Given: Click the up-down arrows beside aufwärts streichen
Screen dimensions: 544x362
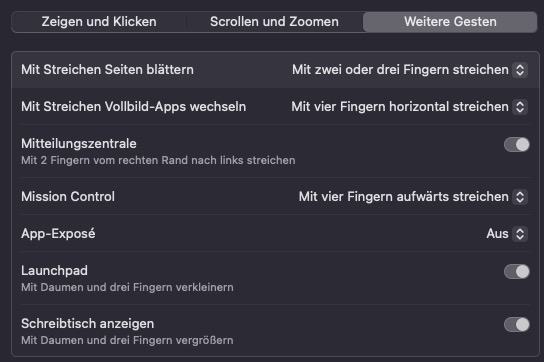Looking at the screenshot, I should point(520,197).
